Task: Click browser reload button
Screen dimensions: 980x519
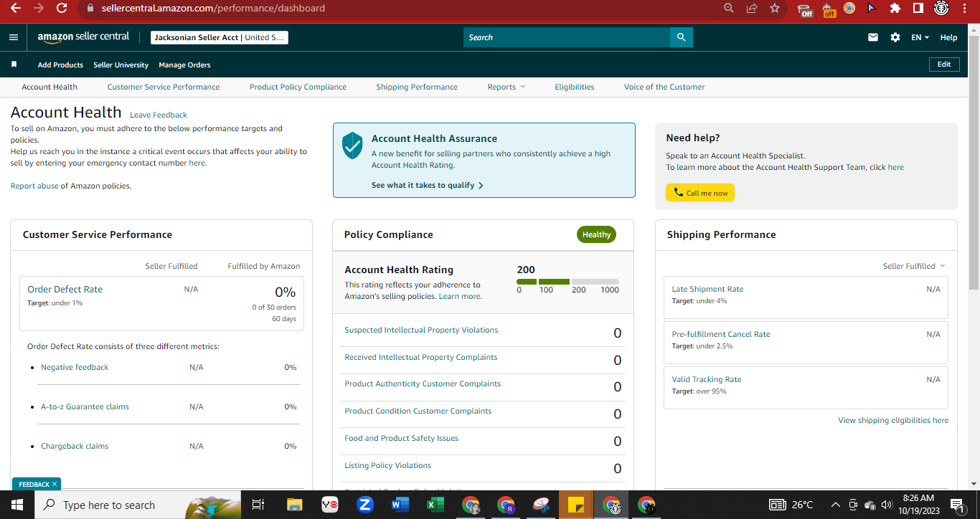Action: [x=62, y=9]
